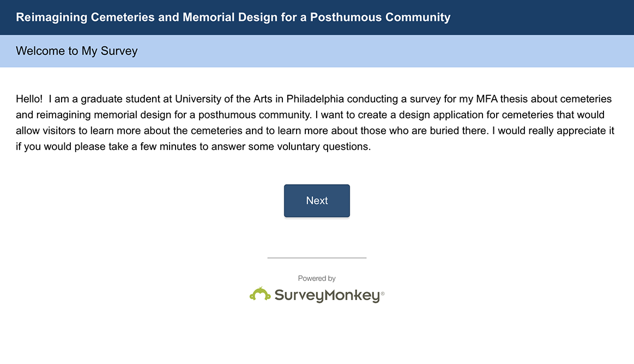Open the SurveyMonkey wordmark link
This screenshot has height=364, width=634.
[x=327, y=295]
